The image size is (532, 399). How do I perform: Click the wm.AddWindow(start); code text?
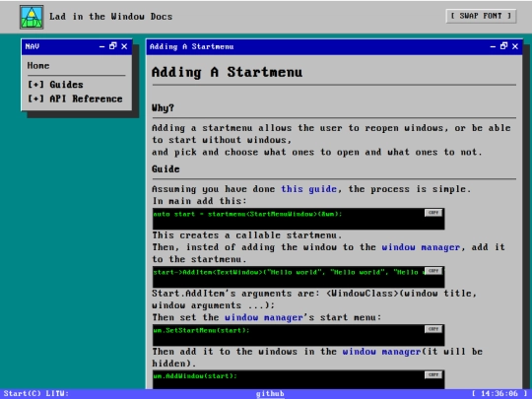coord(195,376)
